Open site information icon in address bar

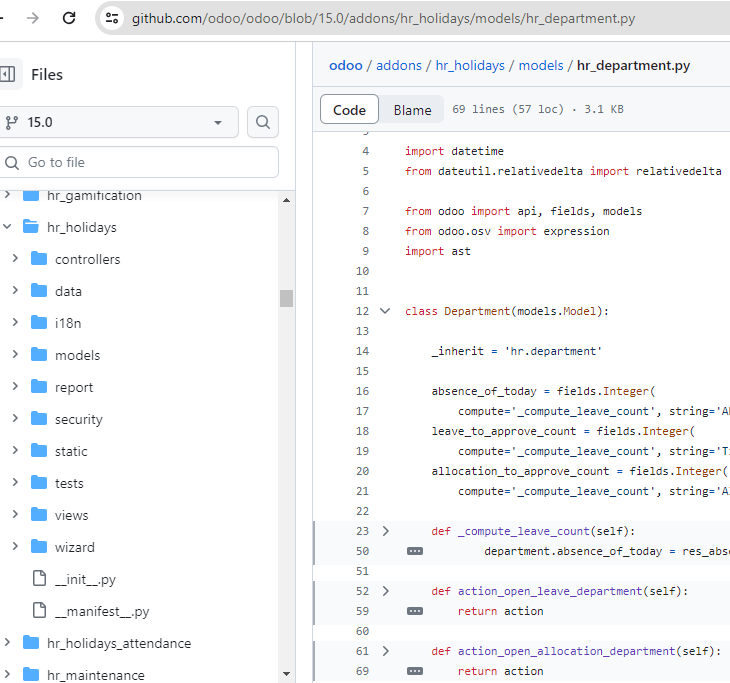coord(112,18)
